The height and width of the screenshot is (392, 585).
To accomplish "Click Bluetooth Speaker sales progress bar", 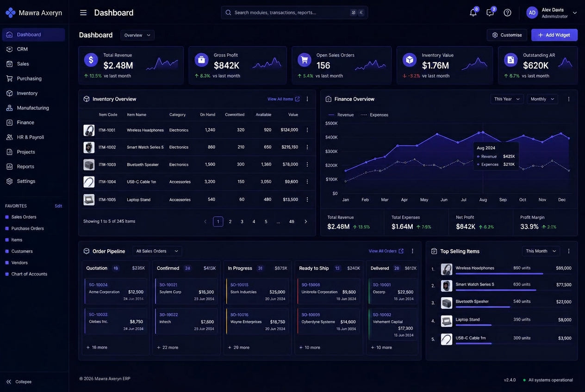I will pyautogui.click(x=483, y=307).
